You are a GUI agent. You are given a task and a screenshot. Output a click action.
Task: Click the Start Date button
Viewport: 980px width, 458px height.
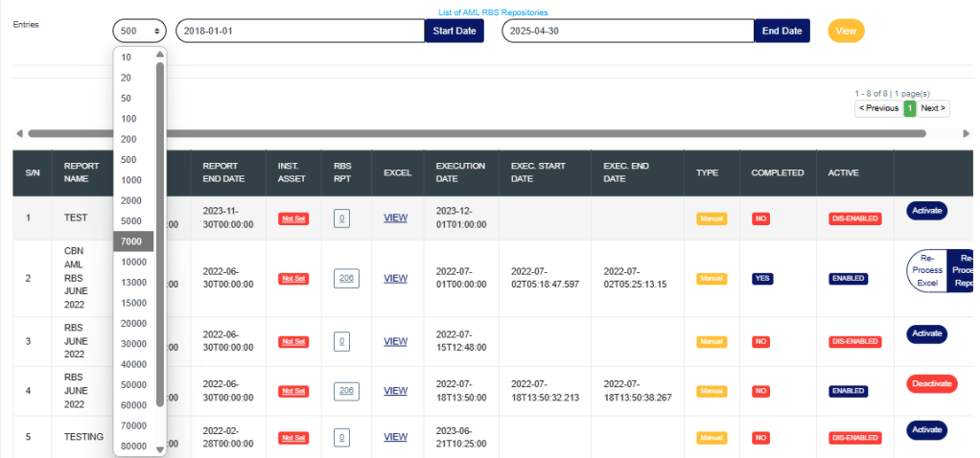(454, 31)
